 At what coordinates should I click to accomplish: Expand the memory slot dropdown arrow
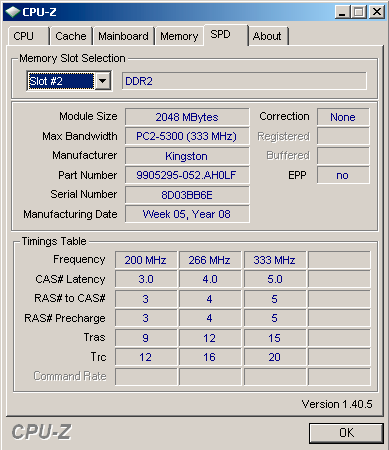103,81
